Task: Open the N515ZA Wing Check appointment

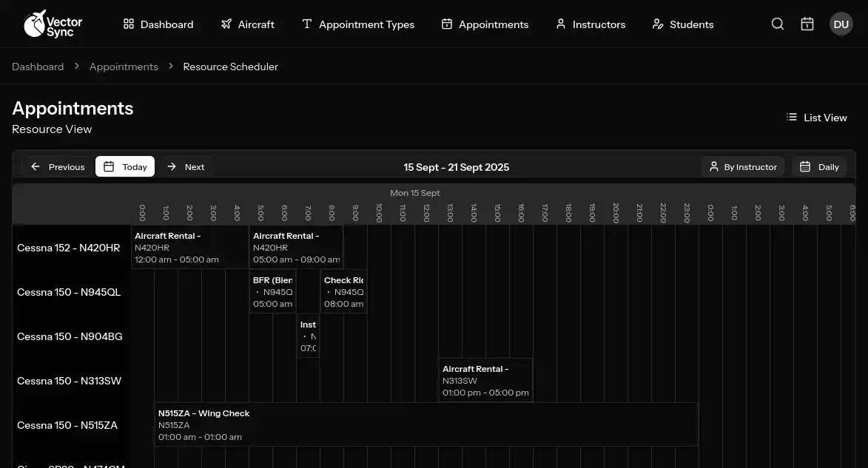Action: coord(425,424)
